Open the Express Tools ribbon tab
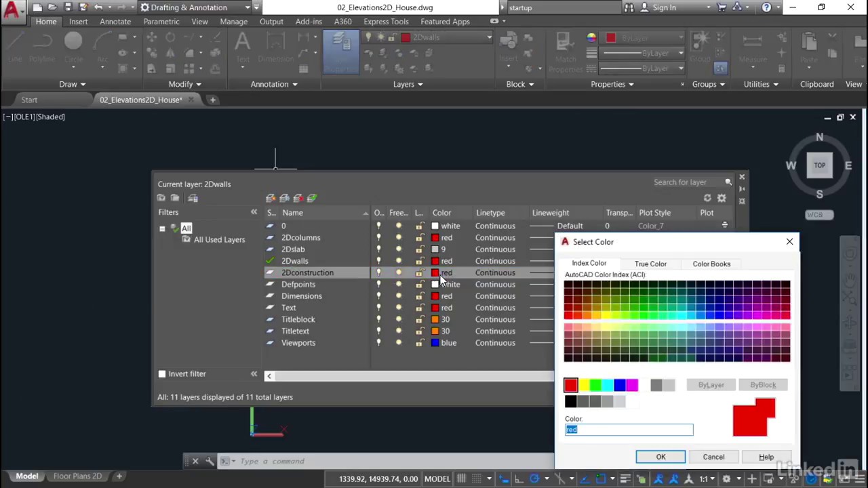 click(x=386, y=22)
